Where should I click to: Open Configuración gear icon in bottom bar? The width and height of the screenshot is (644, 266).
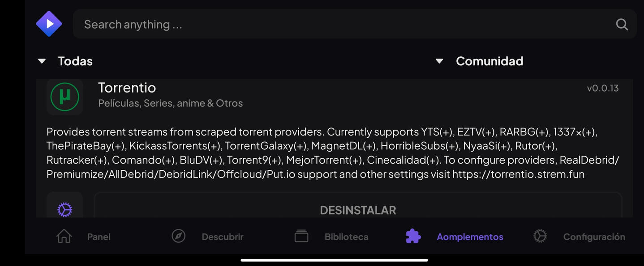coord(540,236)
